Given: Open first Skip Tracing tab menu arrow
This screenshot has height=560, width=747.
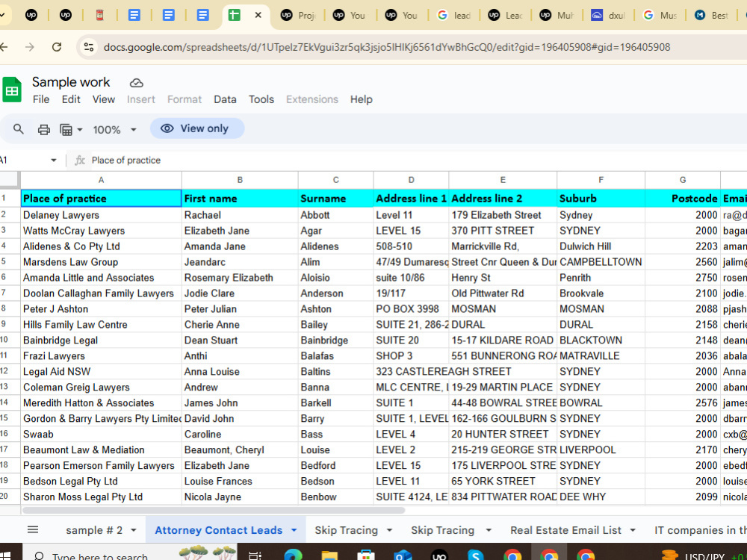Looking at the screenshot, I should pos(389,530).
